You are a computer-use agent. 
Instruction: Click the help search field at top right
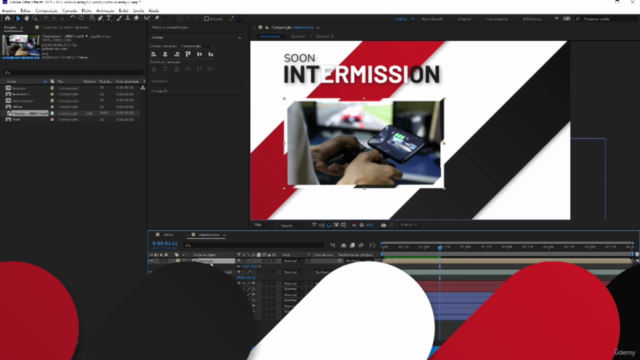point(607,19)
